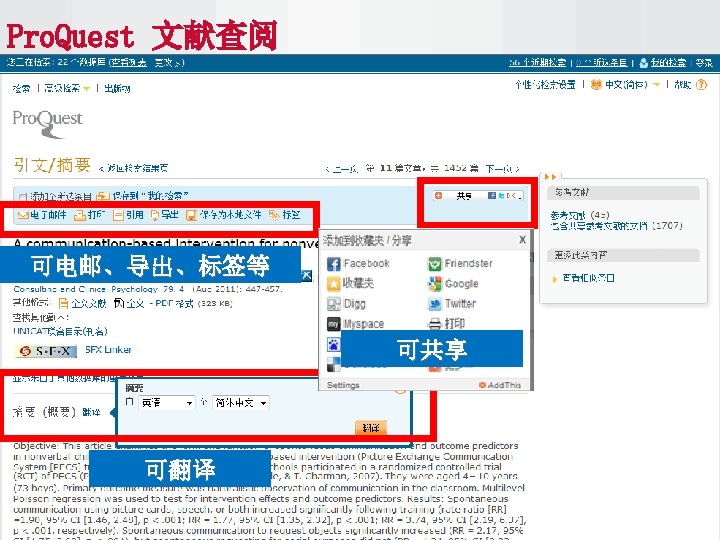Open the 我的检索 My Research link

[x=668, y=62]
